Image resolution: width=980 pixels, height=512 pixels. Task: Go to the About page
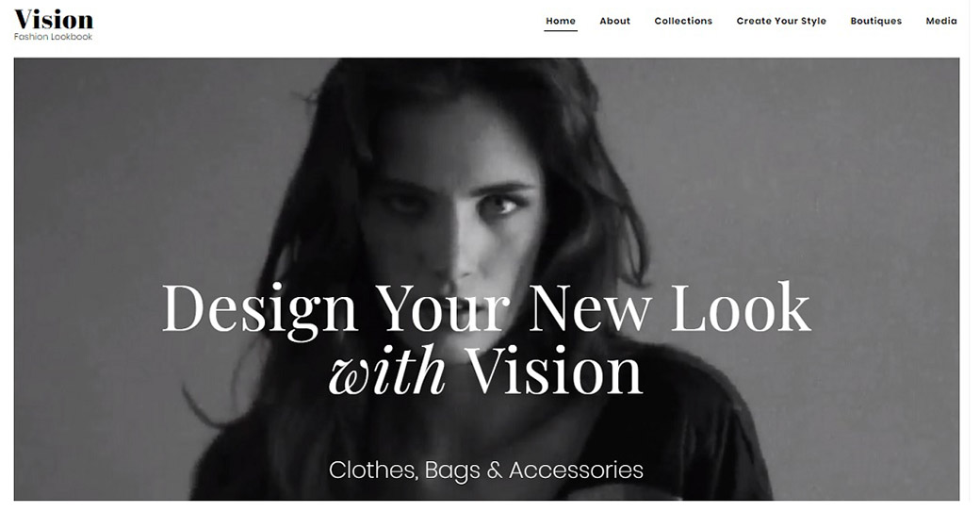point(614,21)
